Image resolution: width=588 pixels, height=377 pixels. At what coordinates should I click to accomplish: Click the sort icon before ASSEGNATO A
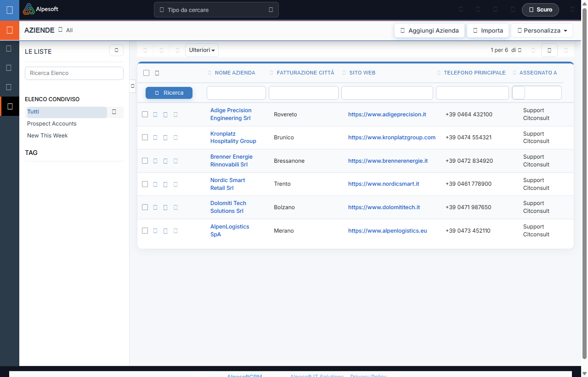[x=514, y=73]
